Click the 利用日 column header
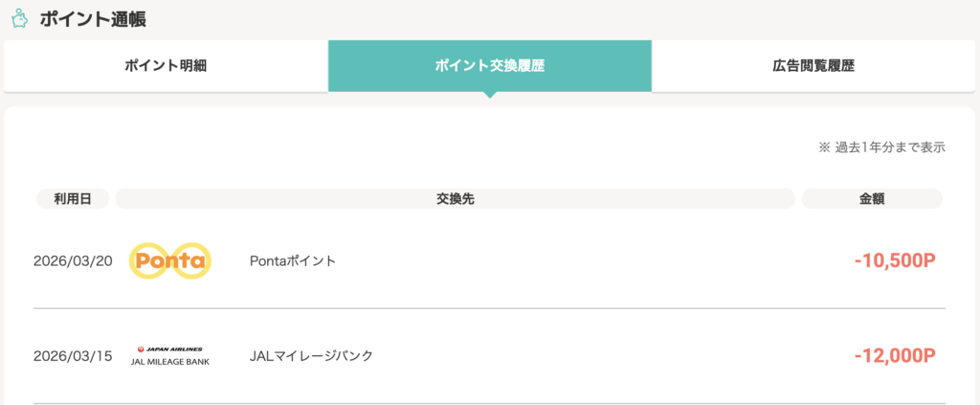Image resolution: width=980 pixels, height=405 pixels. click(x=73, y=198)
